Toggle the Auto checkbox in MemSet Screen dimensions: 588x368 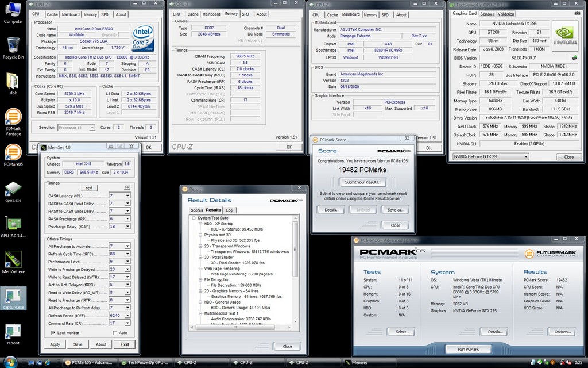click(x=115, y=333)
